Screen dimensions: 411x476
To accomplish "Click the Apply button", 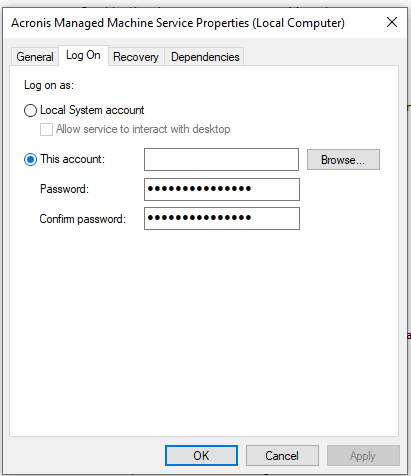I will coord(363,455).
